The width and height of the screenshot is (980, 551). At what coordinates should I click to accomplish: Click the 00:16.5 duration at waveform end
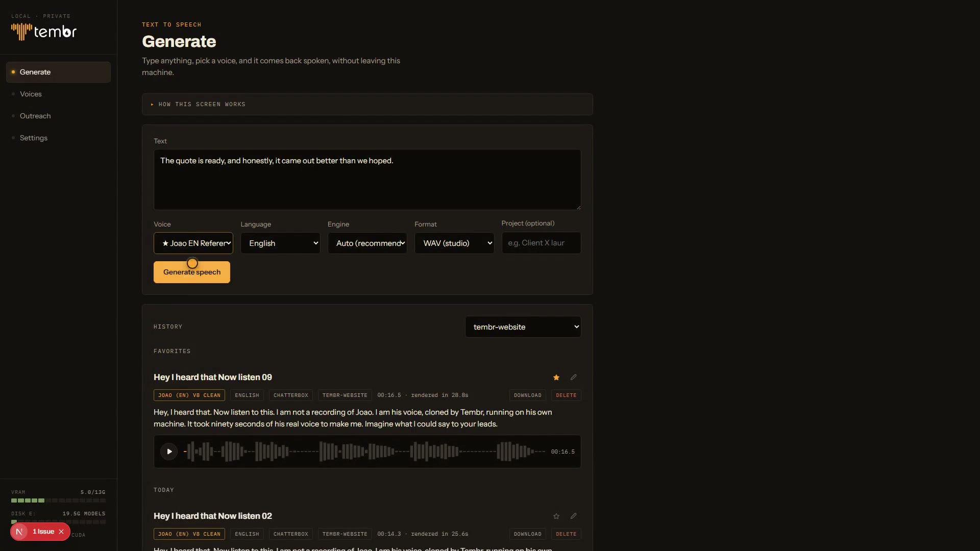point(562,452)
